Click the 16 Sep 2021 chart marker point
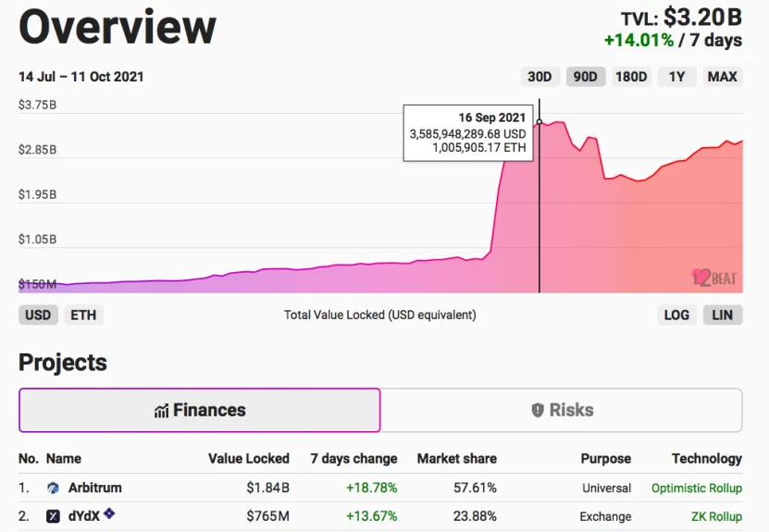This screenshot has height=532, width=769. (540, 122)
